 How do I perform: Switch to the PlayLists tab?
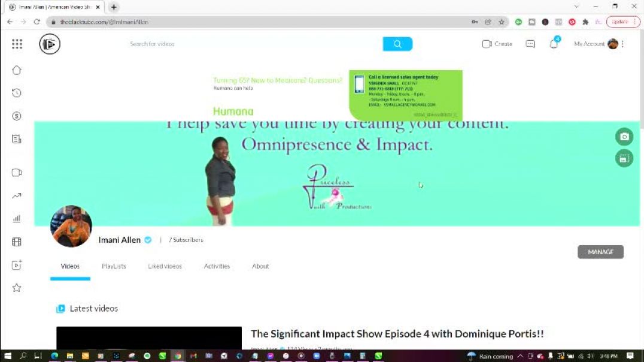(x=114, y=266)
